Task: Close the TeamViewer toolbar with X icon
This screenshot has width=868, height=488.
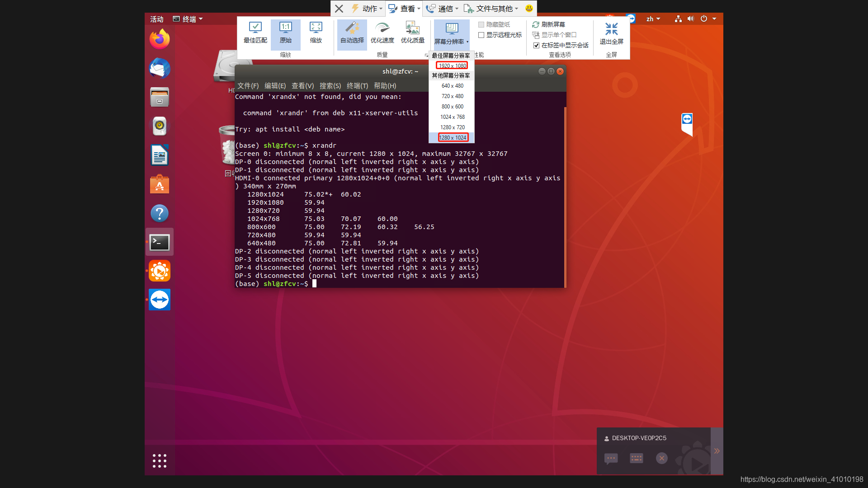Action: coord(339,9)
